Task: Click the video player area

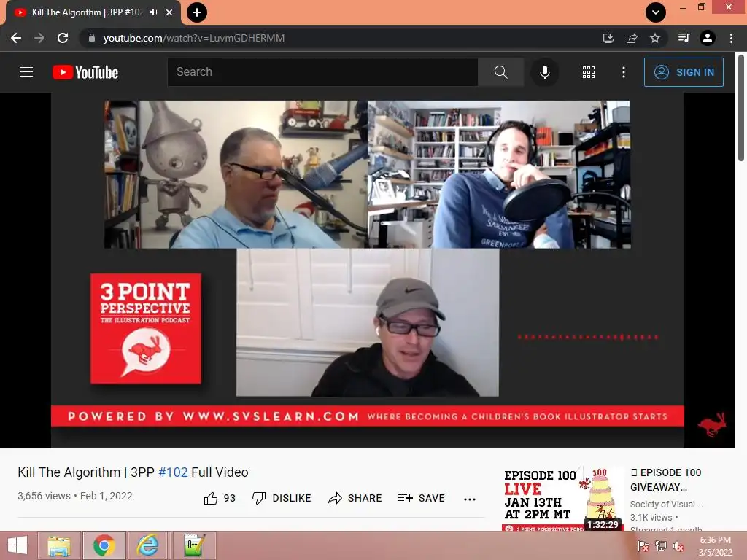Action: click(x=368, y=270)
